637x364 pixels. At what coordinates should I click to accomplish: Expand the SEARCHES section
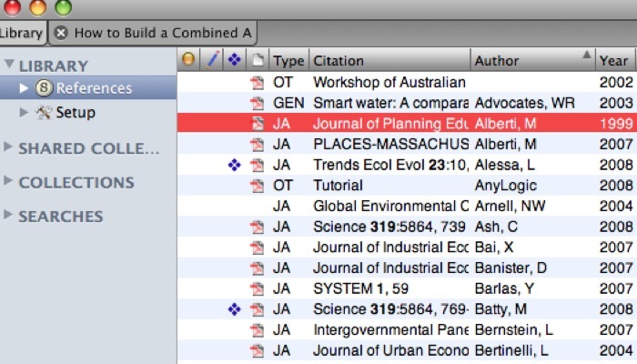[9, 216]
